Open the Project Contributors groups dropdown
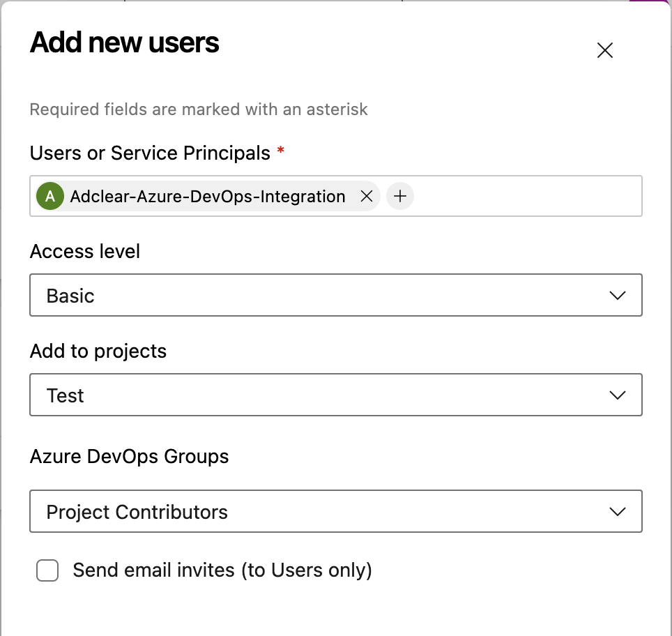672x636 pixels. tap(336, 511)
